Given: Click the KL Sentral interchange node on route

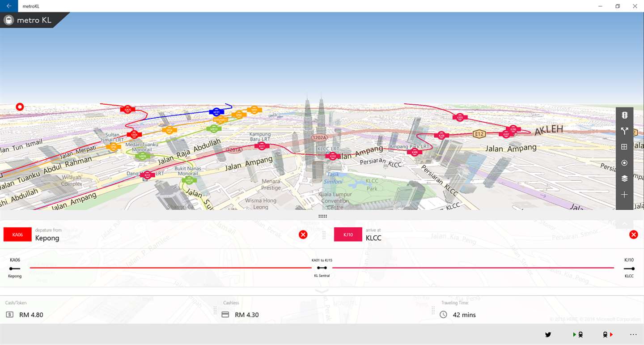Looking at the screenshot, I should (322, 268).
